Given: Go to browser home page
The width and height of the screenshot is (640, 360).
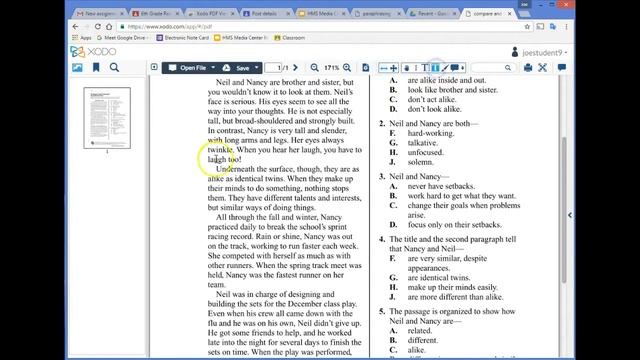Looking at the screenshot, I should tap(109, 27).
